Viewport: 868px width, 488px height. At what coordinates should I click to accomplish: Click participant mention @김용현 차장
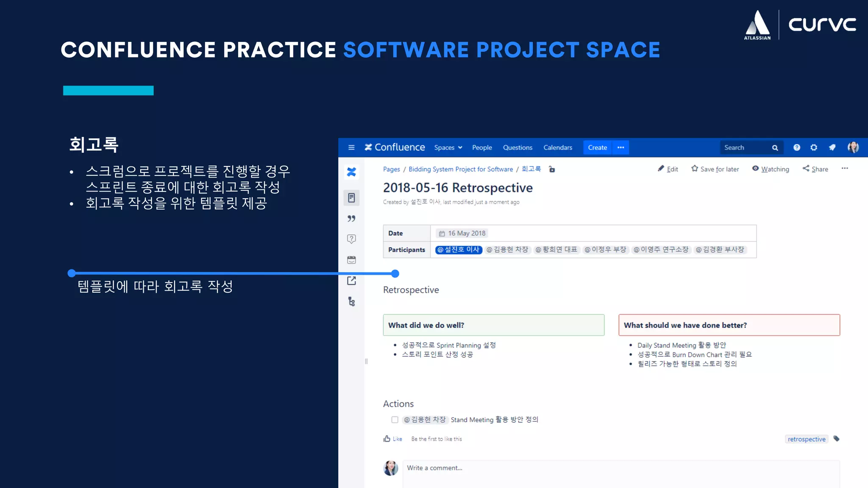pyautogui.click(x=507, y=250)
